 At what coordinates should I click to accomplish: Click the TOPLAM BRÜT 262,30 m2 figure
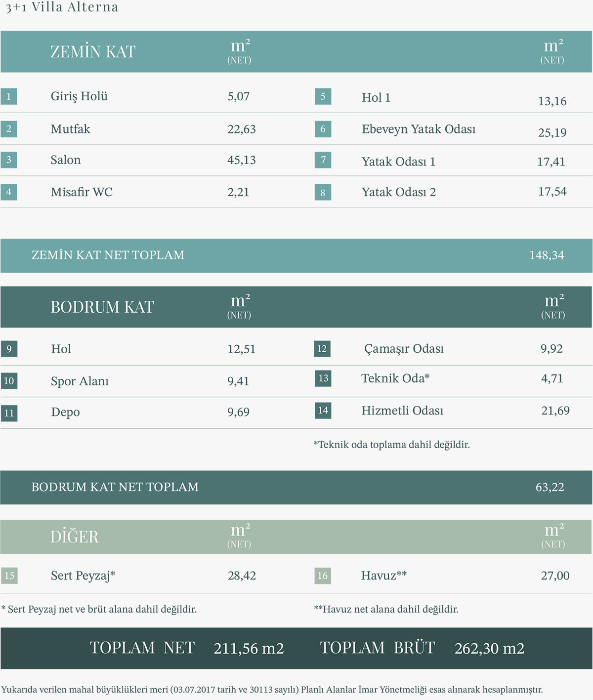[489, 648]
